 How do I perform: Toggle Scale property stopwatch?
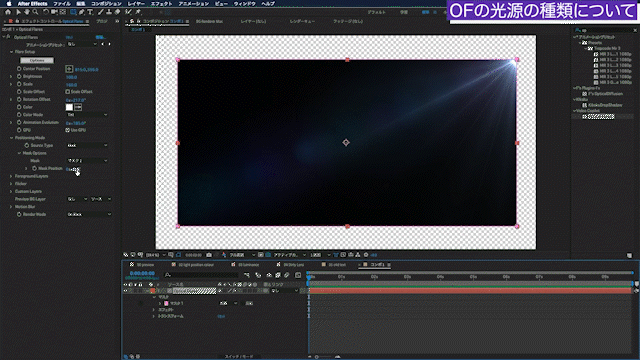[x=19, y=84]
